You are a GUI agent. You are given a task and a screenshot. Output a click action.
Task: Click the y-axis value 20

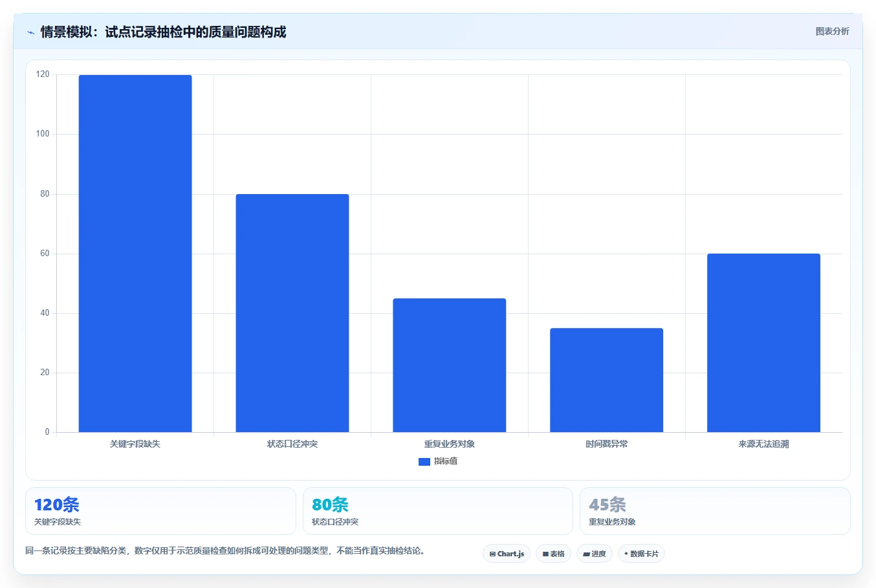45,373
